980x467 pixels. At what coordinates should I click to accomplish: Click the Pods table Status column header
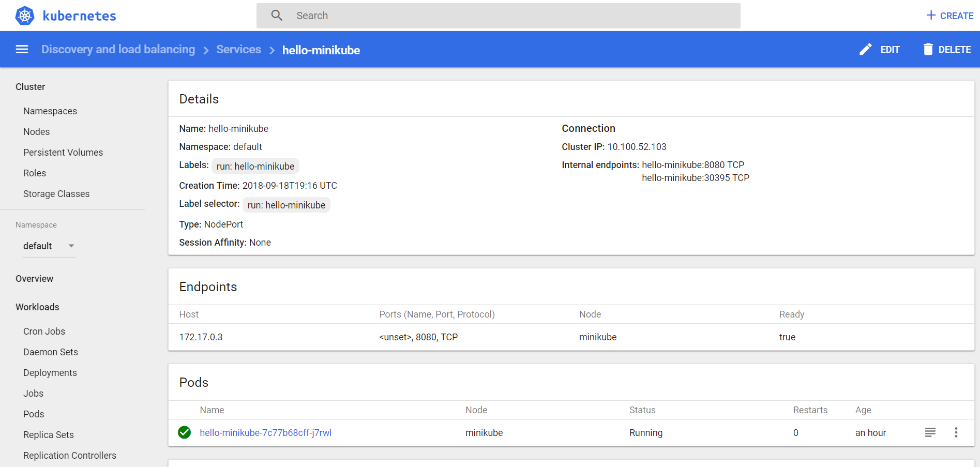point(642,410)
